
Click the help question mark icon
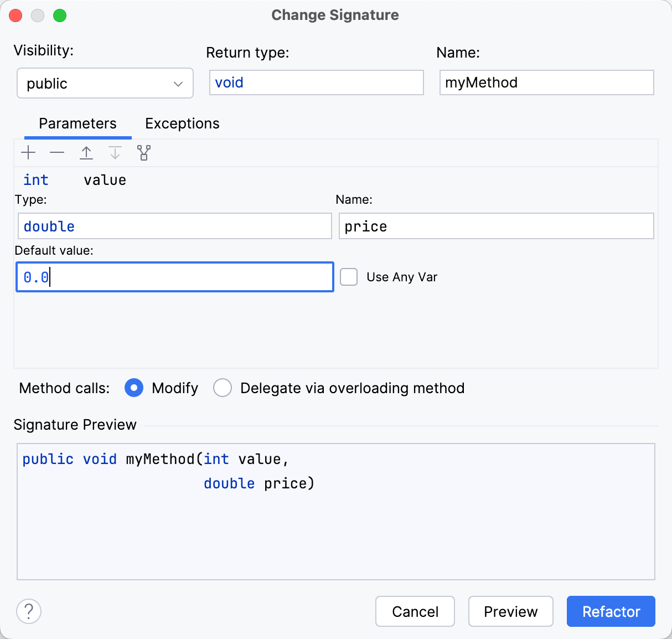pyautogui.click(x=29, y=611)
